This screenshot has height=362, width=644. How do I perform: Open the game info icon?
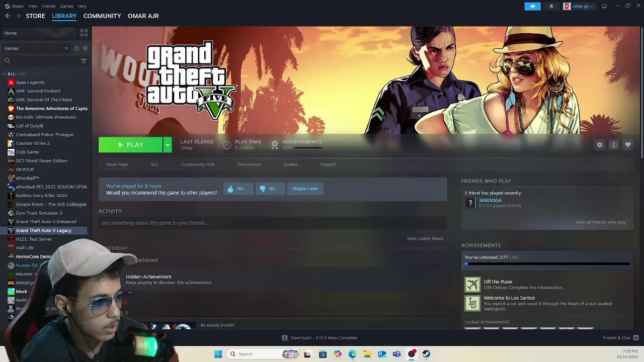(614, 145)
